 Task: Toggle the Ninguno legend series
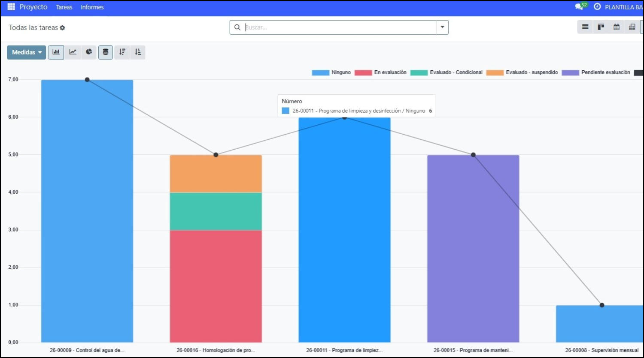pyautogui.click(x=331, y=72)
